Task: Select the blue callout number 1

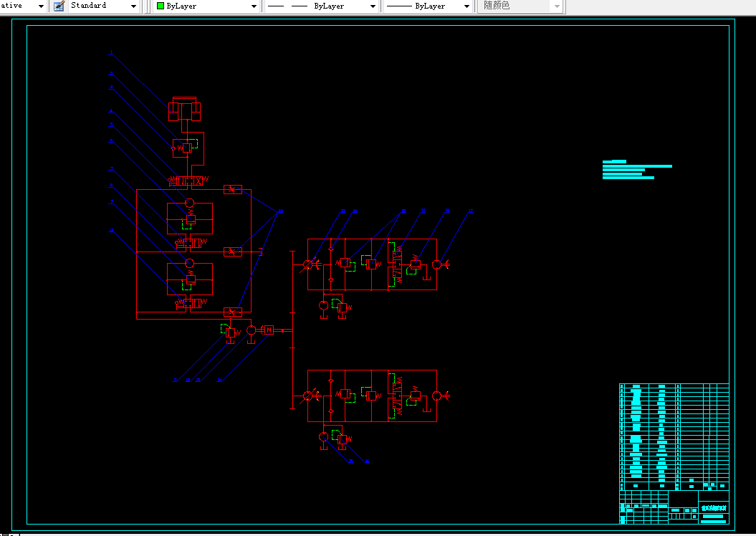Action: [x=111, y=52]
